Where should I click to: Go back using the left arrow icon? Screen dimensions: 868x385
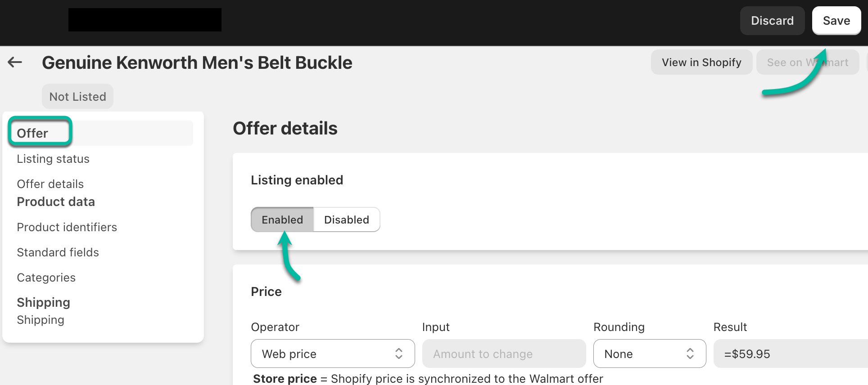click(15, 62)
